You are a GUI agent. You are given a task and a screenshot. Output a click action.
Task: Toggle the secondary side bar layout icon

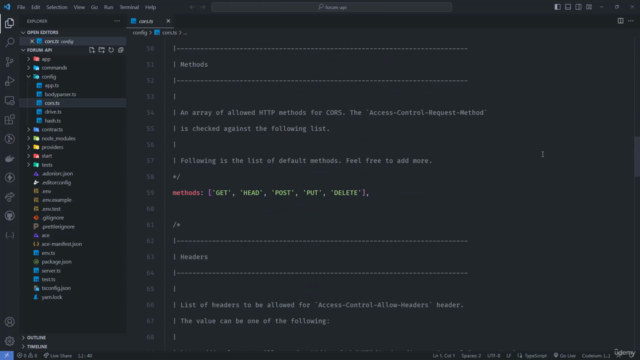click(x=578, y=7)
